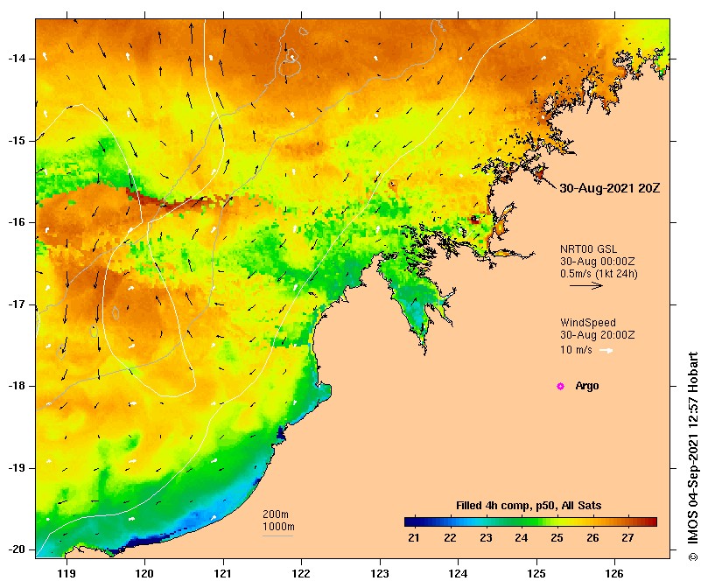Click latitude axis label '-14'

point(17,59)
